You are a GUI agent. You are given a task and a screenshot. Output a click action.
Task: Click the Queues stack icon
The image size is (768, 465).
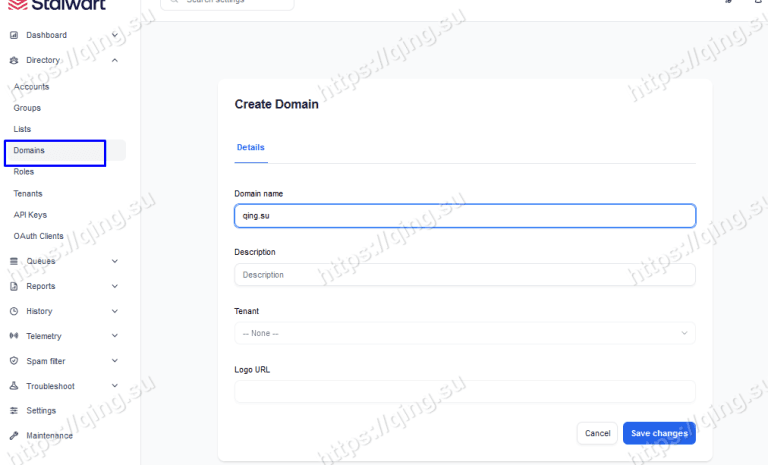(x=14, y=261)
